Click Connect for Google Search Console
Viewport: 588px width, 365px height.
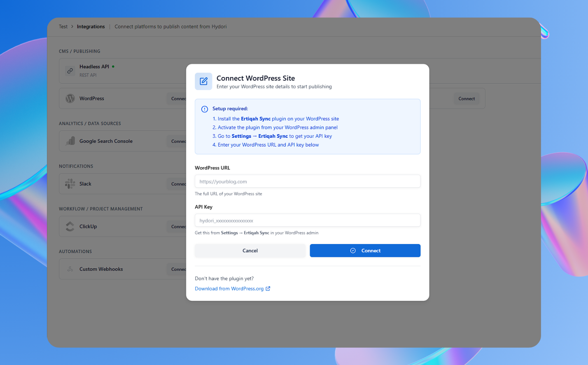(x=177, y=141)
